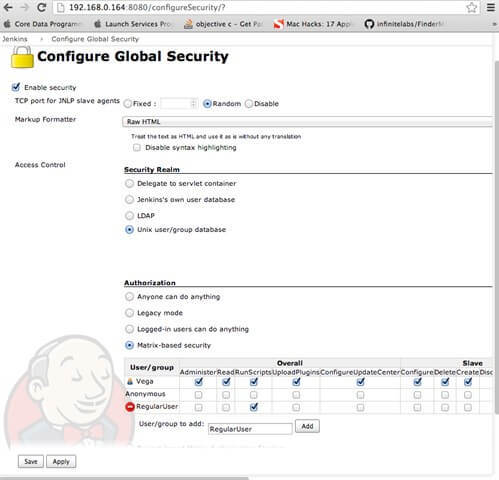499x480 pixels.
Task: Click the Add button
Action: (x=307, y=426)
